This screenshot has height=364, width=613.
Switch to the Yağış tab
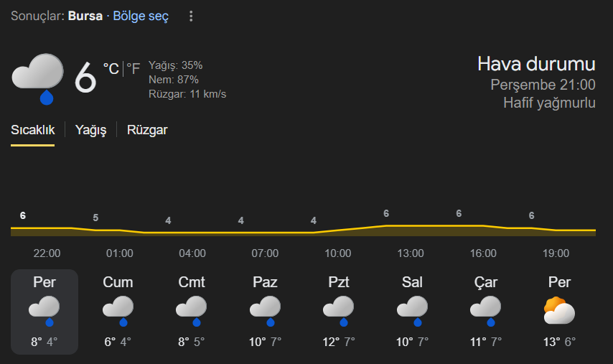(91, 130)
